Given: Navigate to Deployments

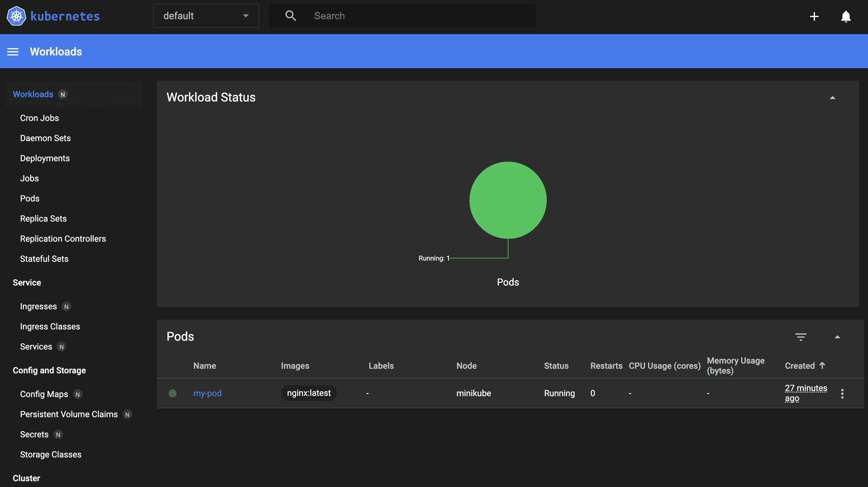Looking at the screenshot, I should [x=45, y=158].
